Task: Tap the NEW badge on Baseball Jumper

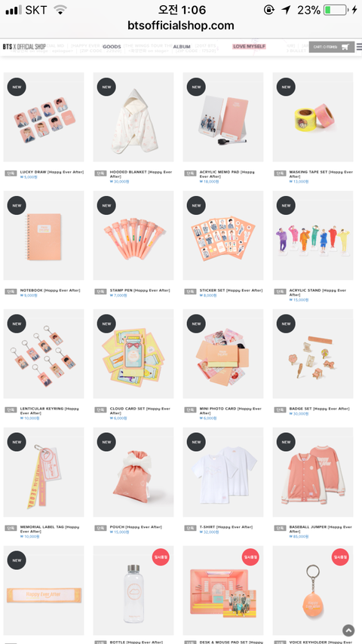Action: coord(286,442)
